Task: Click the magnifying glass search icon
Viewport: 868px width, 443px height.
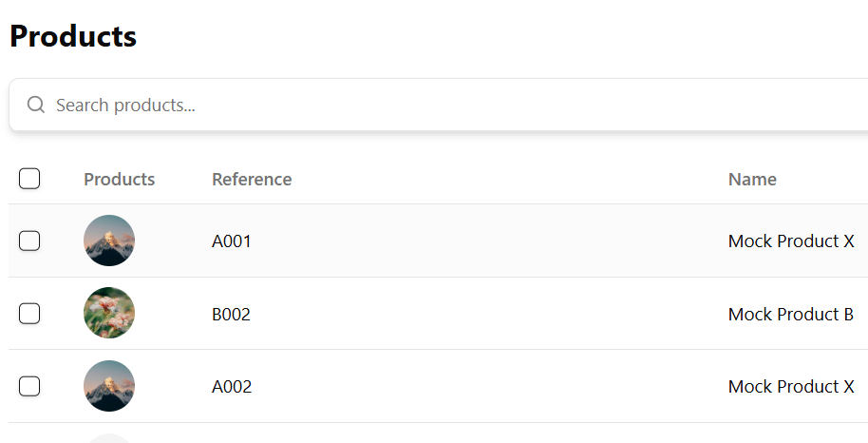Action: point(36,105)
